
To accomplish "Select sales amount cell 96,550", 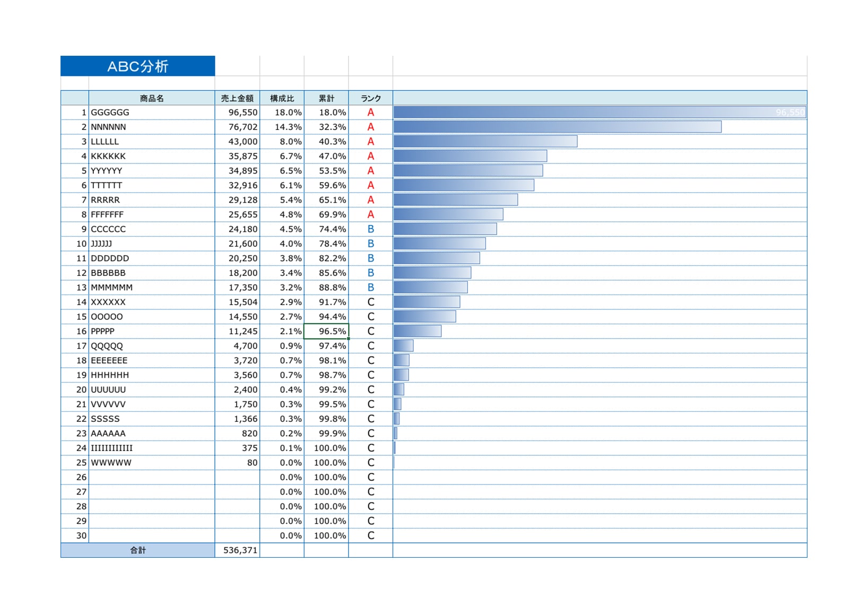I will [237, 113].
